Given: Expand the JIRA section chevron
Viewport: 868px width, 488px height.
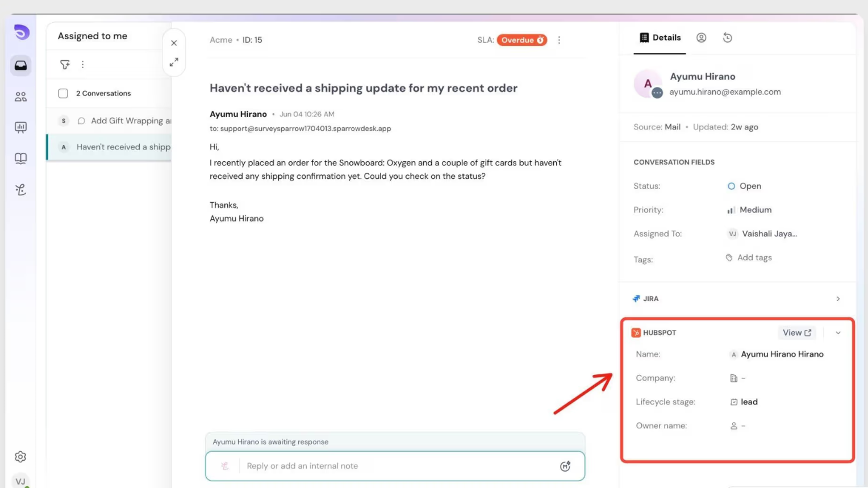Looking at the screenshot, I should tap(838, 299).
